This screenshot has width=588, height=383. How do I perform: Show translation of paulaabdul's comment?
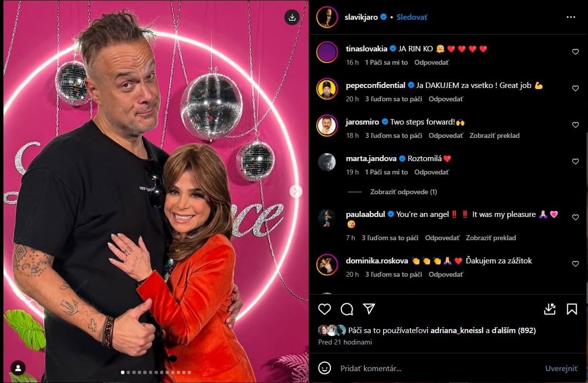pyautogui.click(x=491, y=238)
